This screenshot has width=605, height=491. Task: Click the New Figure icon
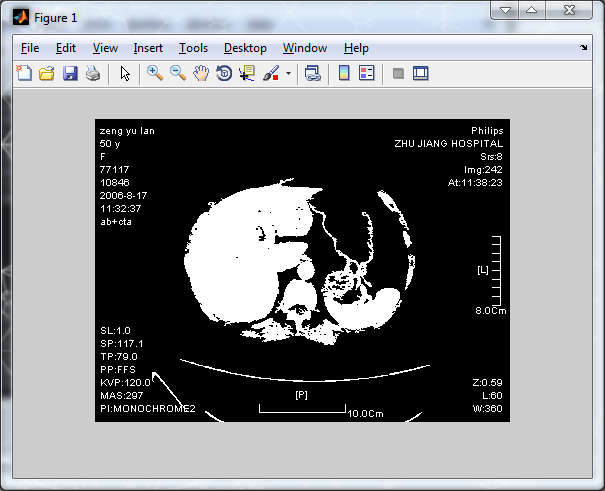point(24,73)
